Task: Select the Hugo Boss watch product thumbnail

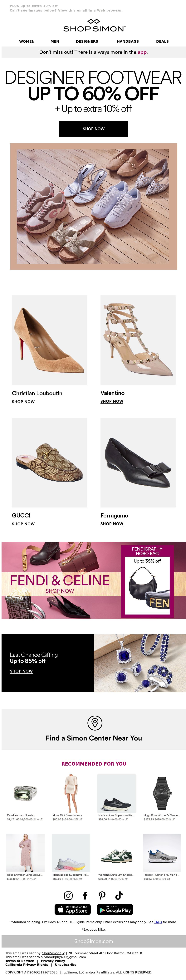Action: click(162, 793)
